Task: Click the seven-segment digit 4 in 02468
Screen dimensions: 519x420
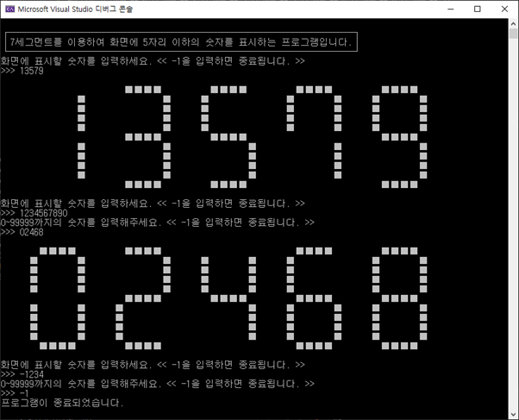Action: click(228, 298)
